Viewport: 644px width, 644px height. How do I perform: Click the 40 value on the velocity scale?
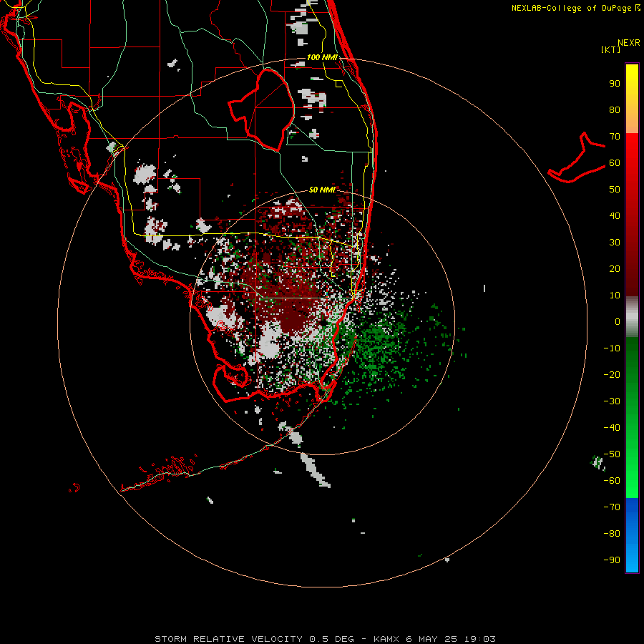[615, 215]
